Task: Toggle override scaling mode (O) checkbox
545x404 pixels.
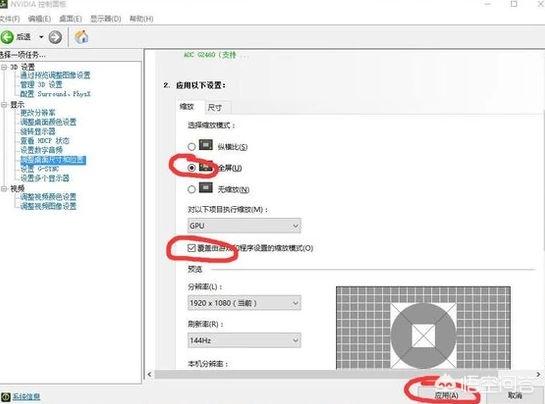Action: click(192, 248)
